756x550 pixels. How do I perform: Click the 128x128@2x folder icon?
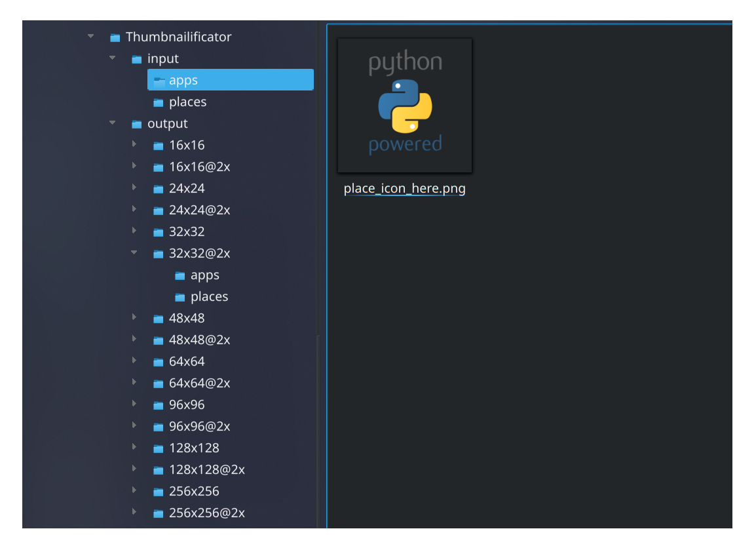click(158, 471)
